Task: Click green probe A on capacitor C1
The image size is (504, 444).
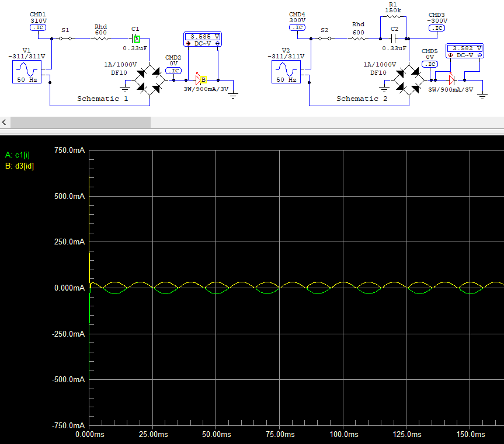Action: point(137,39)
